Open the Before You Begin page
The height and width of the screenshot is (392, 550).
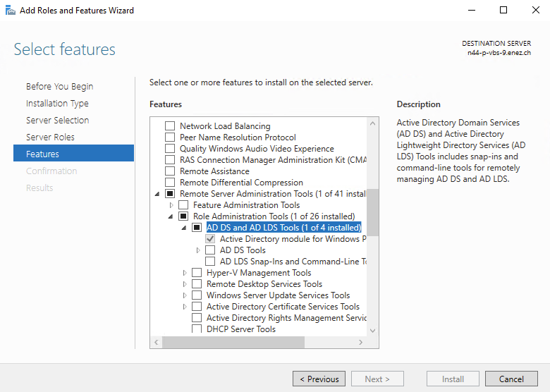tap(59, 86)
